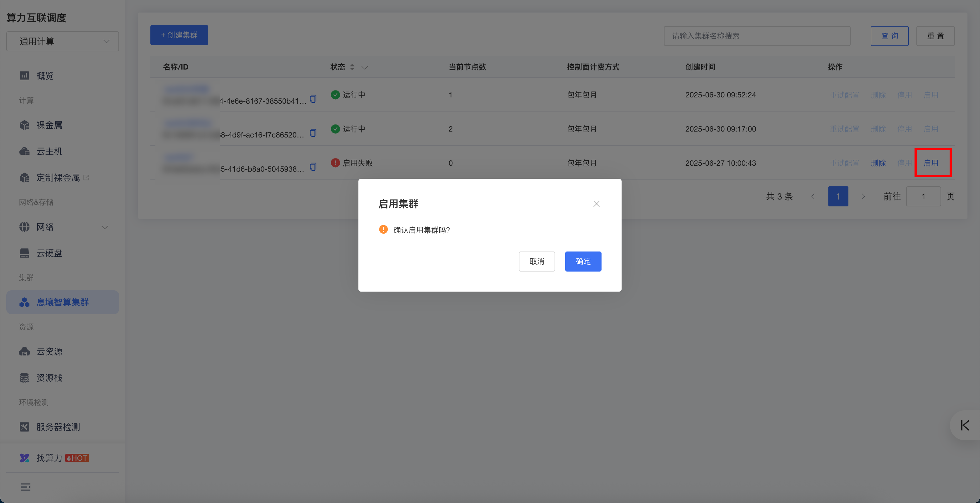Collapse the sidebar with the menu fold icon
Image resolution: width=980 pixels, height=503 pixels.
pos(25,487)
